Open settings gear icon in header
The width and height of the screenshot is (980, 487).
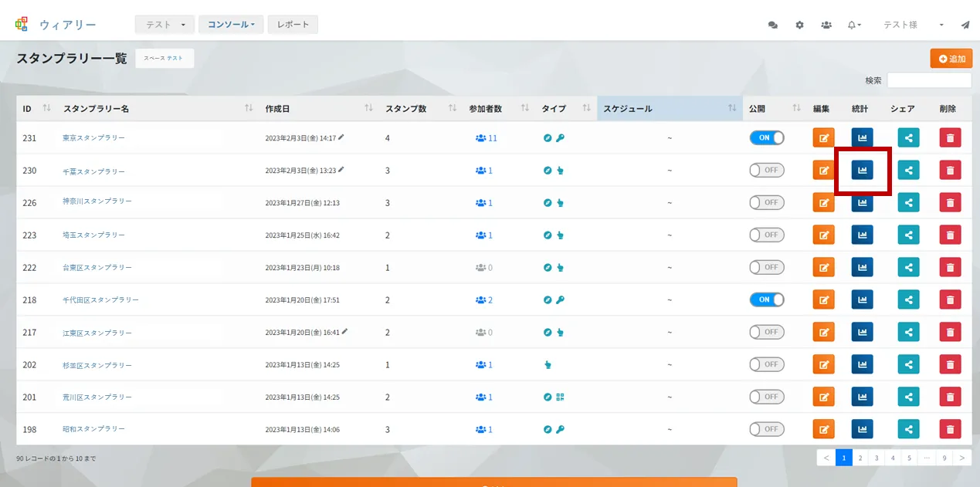click(x=800, y=25)
